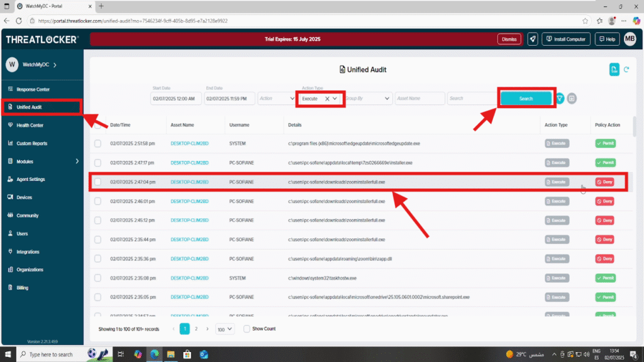Image resolution: width=644 pixels, height=362 pixels.
Task: Expand WatchMyDC organization chevron
Action: pos(55,65)
